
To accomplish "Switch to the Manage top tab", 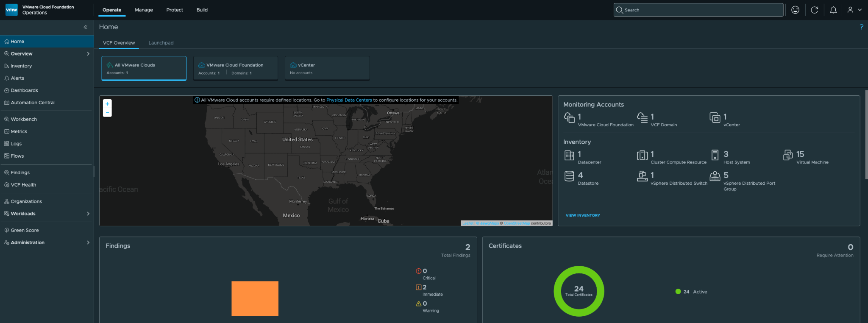I will point(144,10).
